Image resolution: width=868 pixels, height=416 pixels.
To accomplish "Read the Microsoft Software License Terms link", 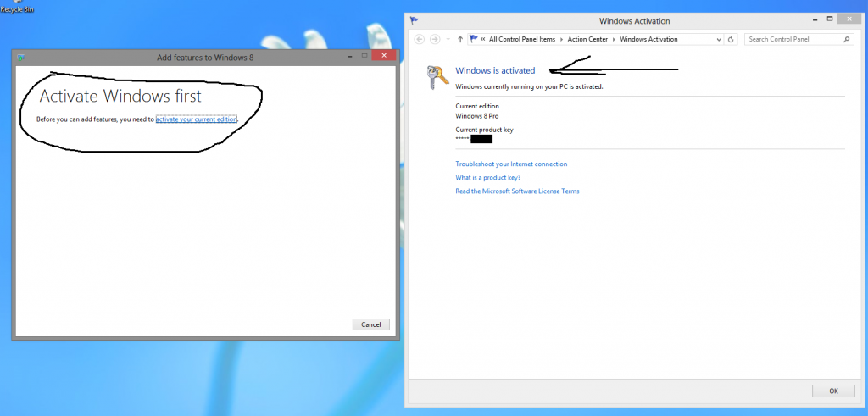I will [517, 191].
